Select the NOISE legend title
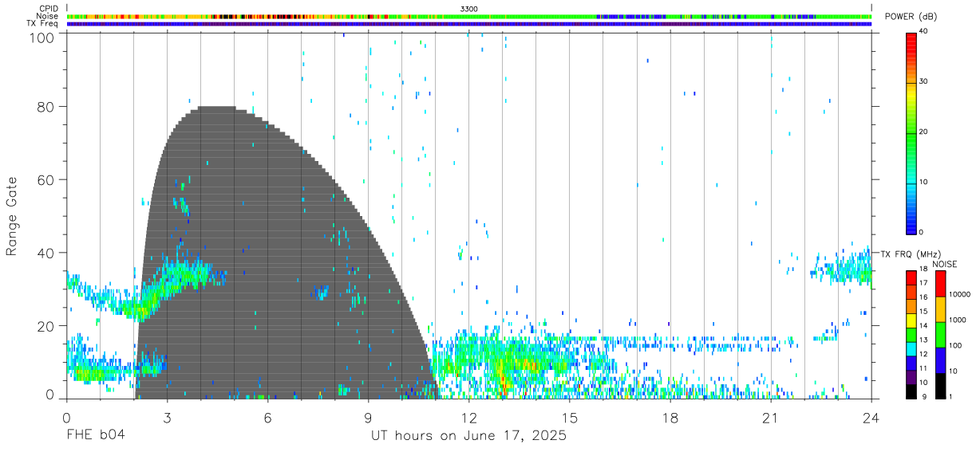This screenshot has height=452, width=980. pos(944,264)
